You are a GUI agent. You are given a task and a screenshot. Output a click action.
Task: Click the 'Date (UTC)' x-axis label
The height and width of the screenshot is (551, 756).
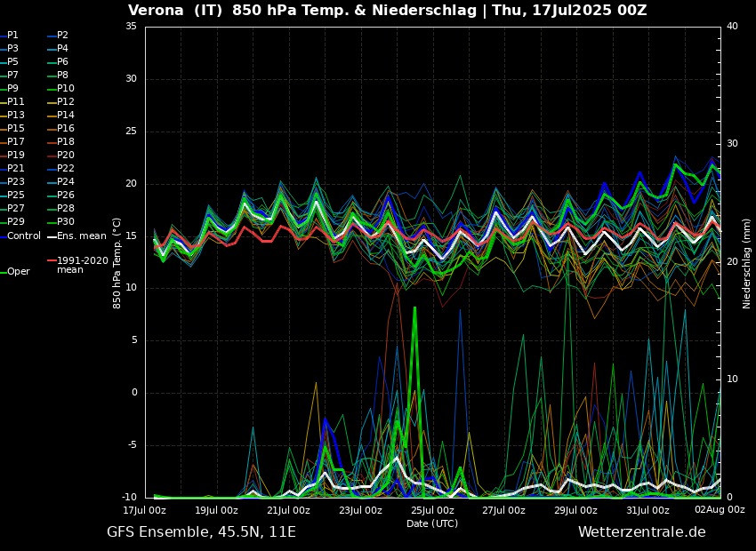pos(432,523)
